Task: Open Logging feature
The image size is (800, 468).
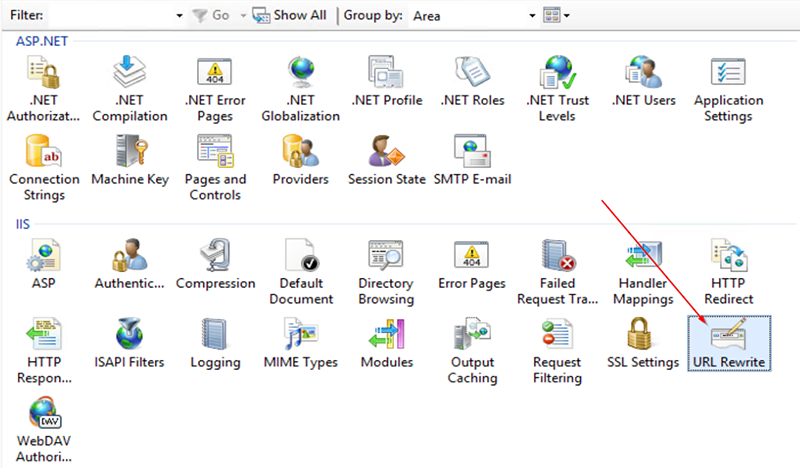Action: click(215, 343)
